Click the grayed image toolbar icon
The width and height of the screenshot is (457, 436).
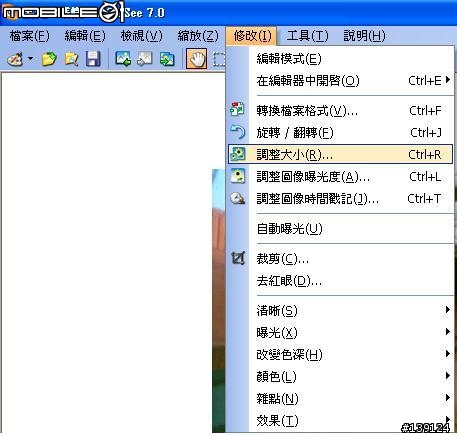point(145,59)
